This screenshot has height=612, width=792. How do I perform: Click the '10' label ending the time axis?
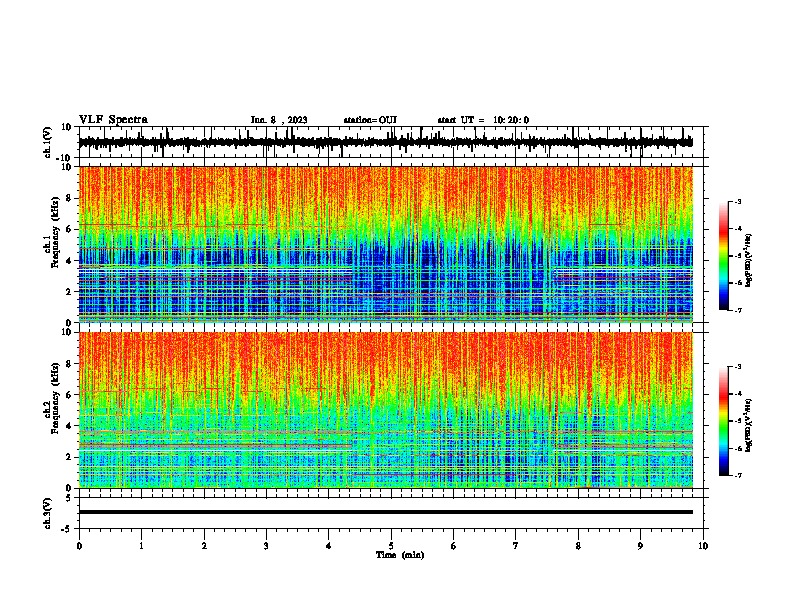tap(703, 546)
